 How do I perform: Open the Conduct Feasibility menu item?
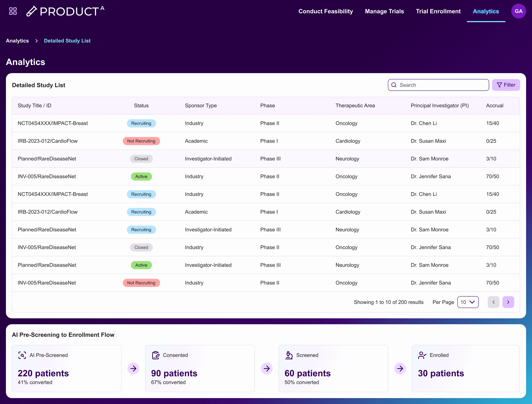325,11
